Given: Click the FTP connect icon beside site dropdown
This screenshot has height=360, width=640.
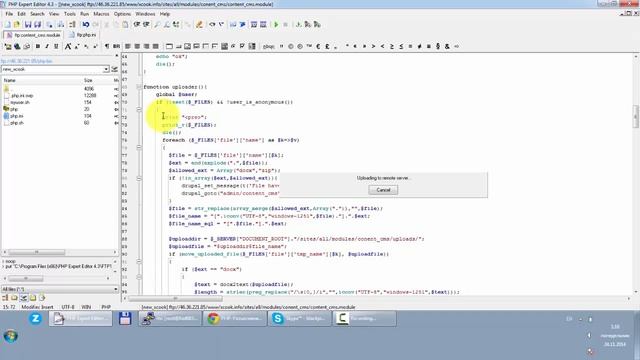Looking at the screenshot, I should pos(114,69).
